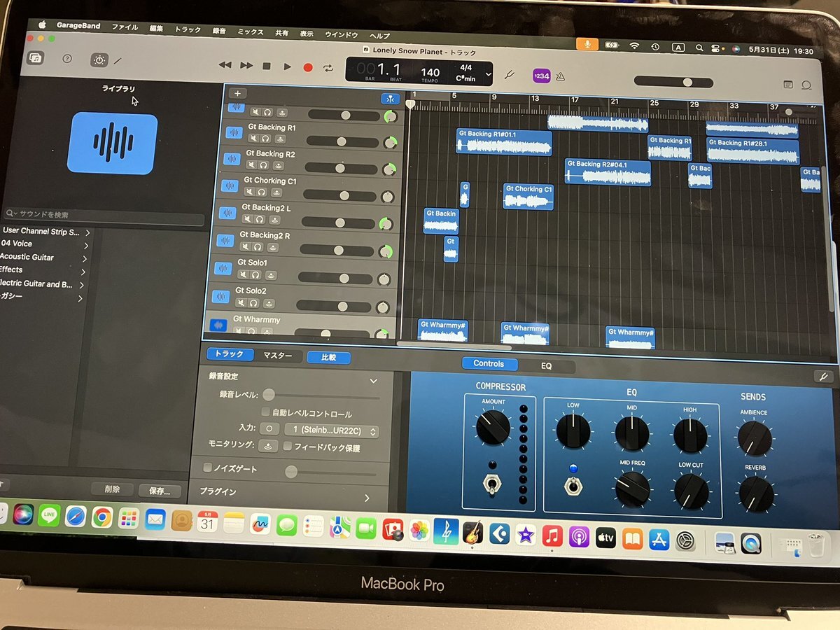Viewport: 840px width, 630px height.
Task: Open the tuner fork icon
Action: click(x=510, y=73)
